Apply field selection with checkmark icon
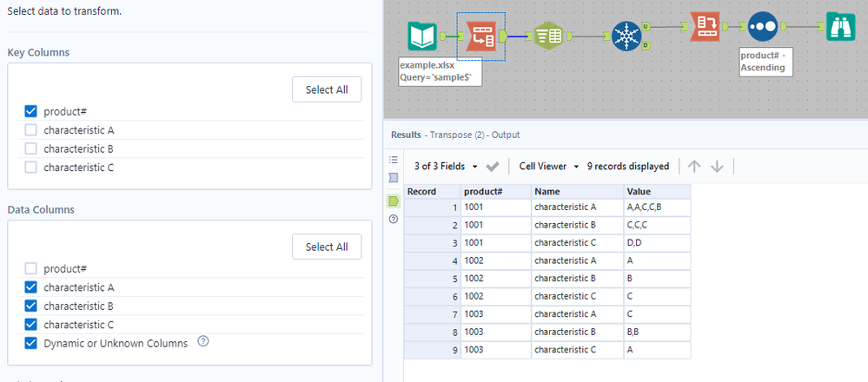Screen dimensions: 868x382 pyautogui.click(x=492, y=167)
